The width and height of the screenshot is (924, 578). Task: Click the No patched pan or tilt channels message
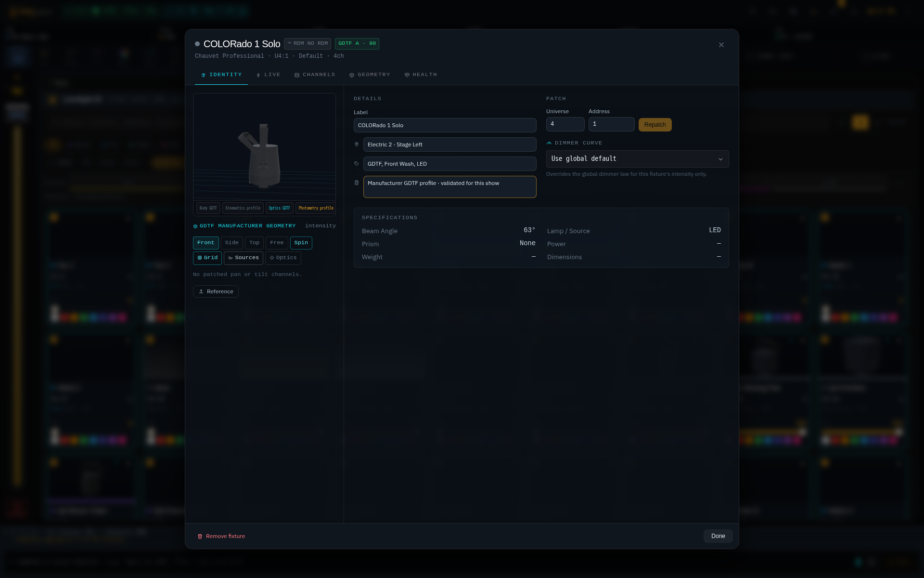click(247, 275)
